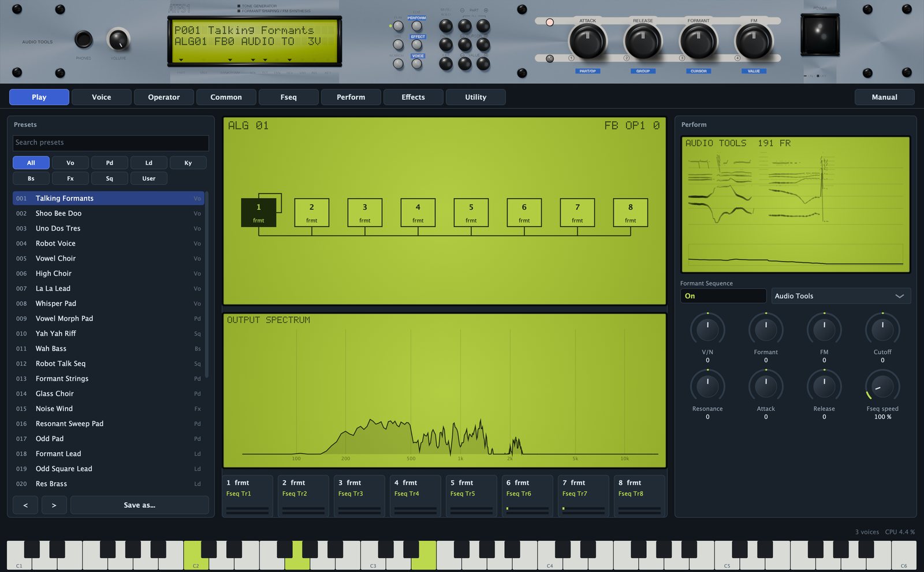
Task: Hit the VALUE minus black button
Action: click(464, 64)
